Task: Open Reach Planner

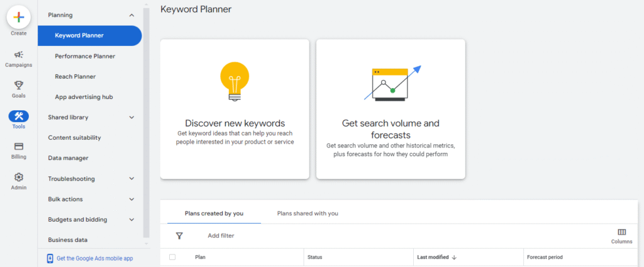Action: (75, 77)
